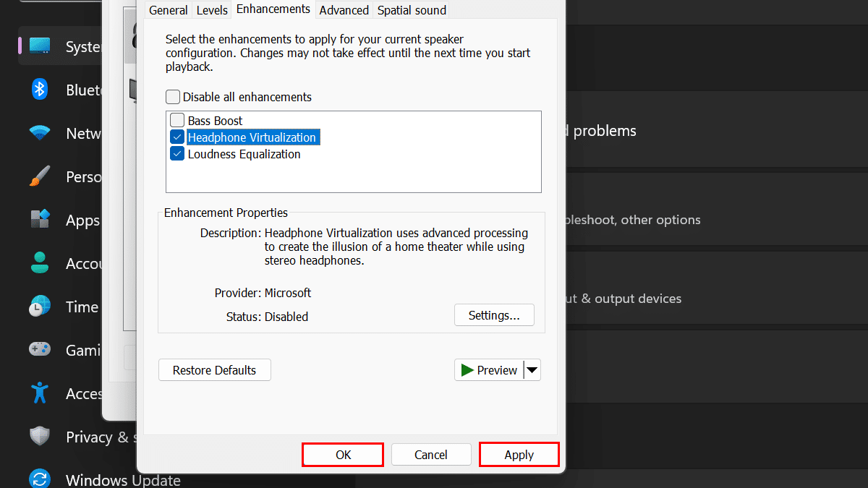
Task: Select the Accounts person icon
Action: point(40,263)
